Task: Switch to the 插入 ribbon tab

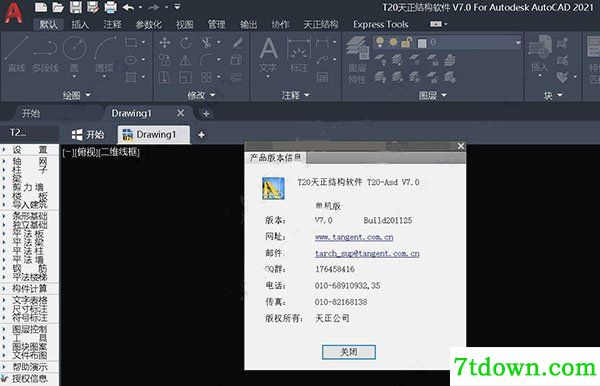Action: coord(80,24)
